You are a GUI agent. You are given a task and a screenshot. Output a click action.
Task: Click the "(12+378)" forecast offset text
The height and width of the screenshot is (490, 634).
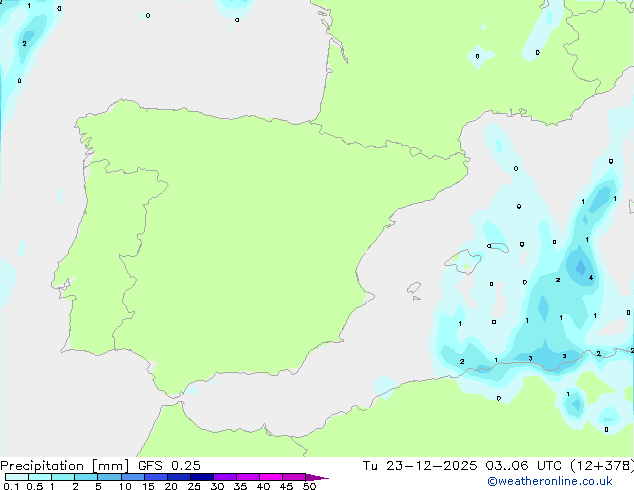[x=604, y=465]
